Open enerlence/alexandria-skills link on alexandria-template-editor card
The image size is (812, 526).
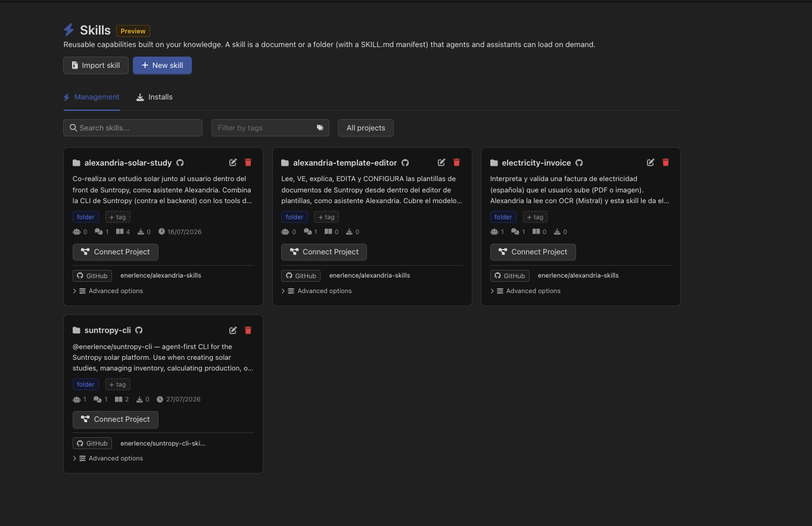(369, 276)
